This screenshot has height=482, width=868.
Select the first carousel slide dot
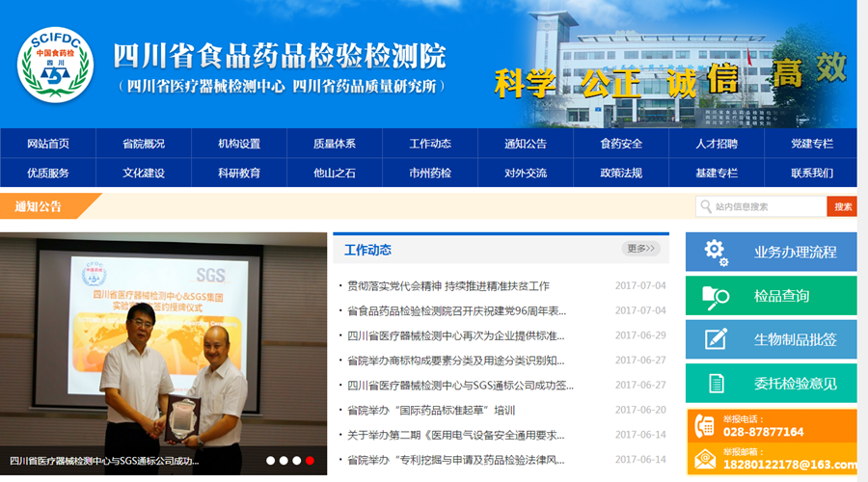click(270, 461)
